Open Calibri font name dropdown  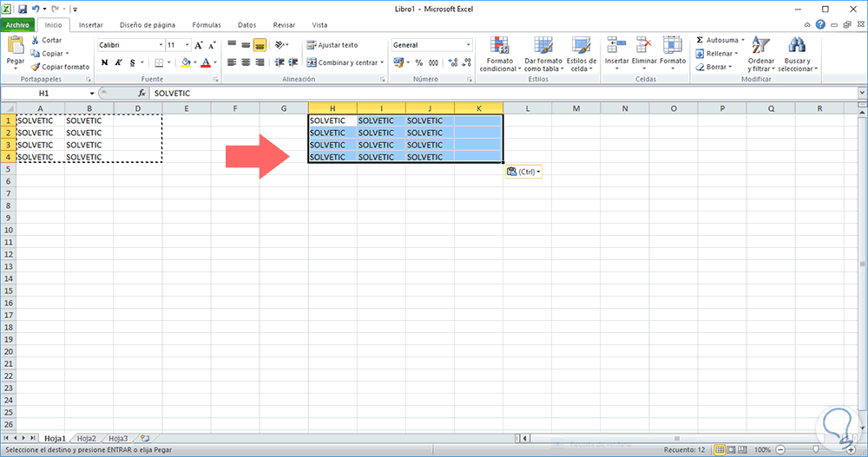point(161,45)
